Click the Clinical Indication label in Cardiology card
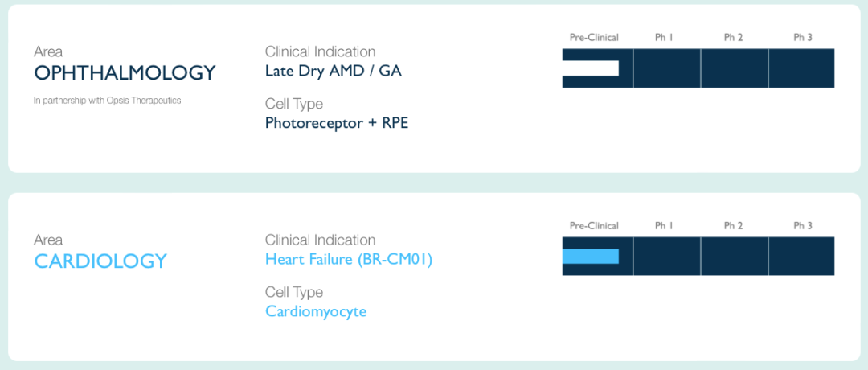 coord(321,240)
